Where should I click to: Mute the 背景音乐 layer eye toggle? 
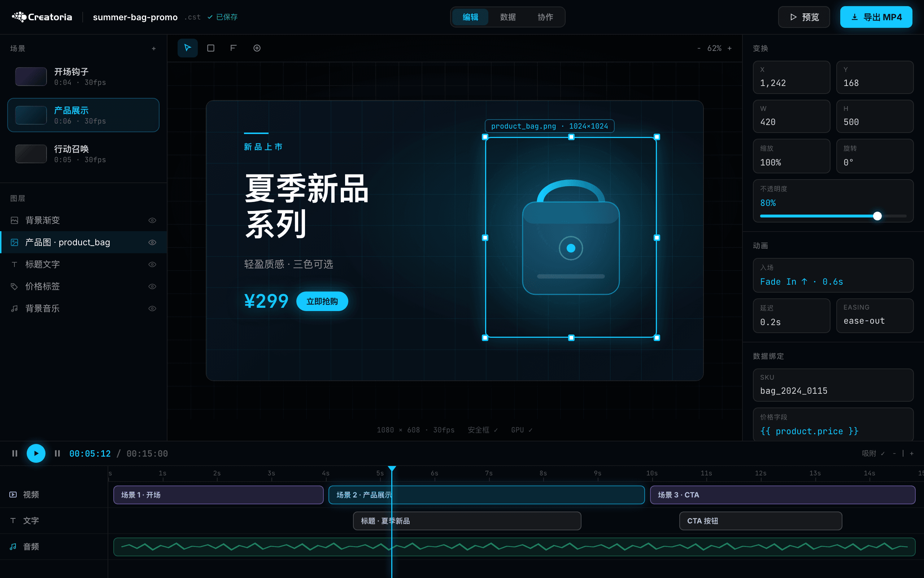pyautogui.click(x=152, y=309)
